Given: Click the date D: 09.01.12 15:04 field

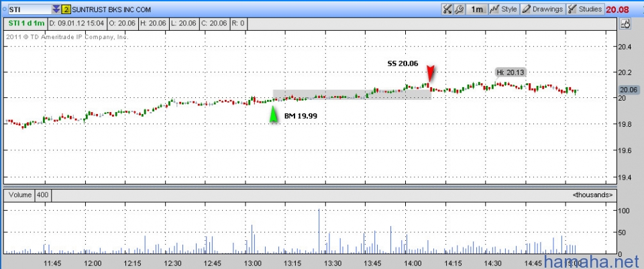Looking at the screenshot, I should [x=76, y=23].
